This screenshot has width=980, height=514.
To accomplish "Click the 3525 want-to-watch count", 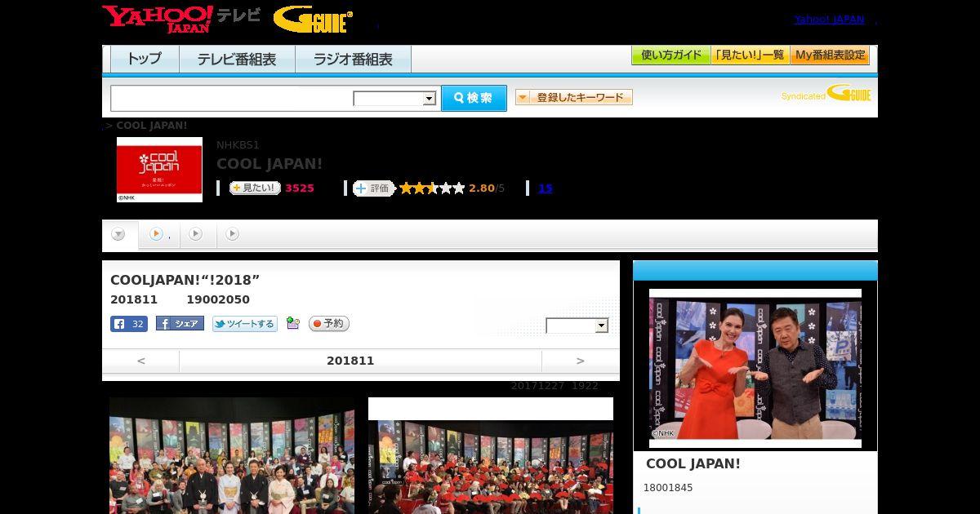I will tap(300, 188).
